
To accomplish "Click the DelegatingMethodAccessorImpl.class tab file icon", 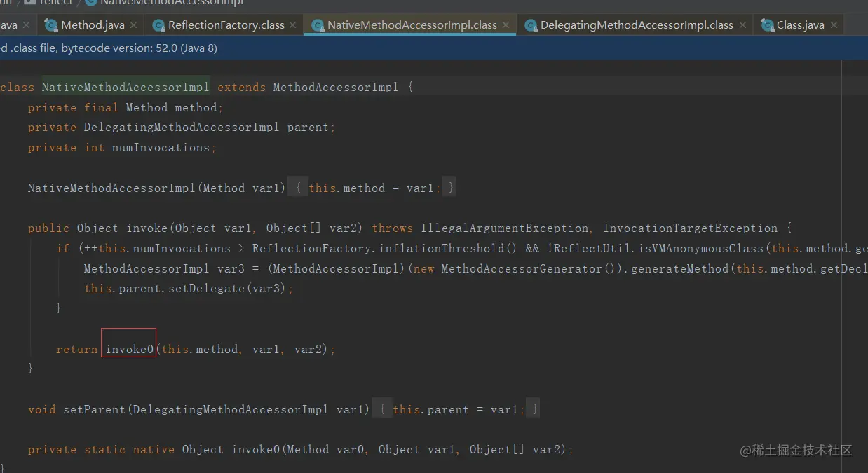I will pos(531,25).
